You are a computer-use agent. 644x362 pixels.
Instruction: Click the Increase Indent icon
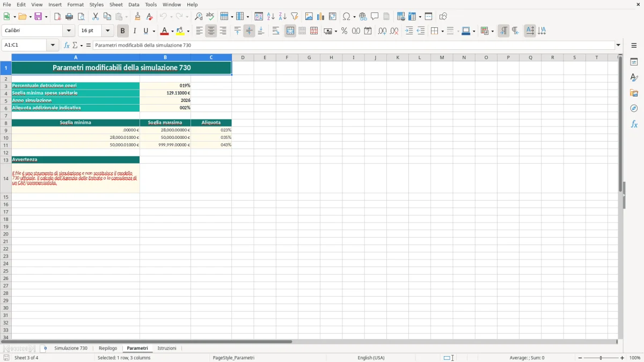409,31
